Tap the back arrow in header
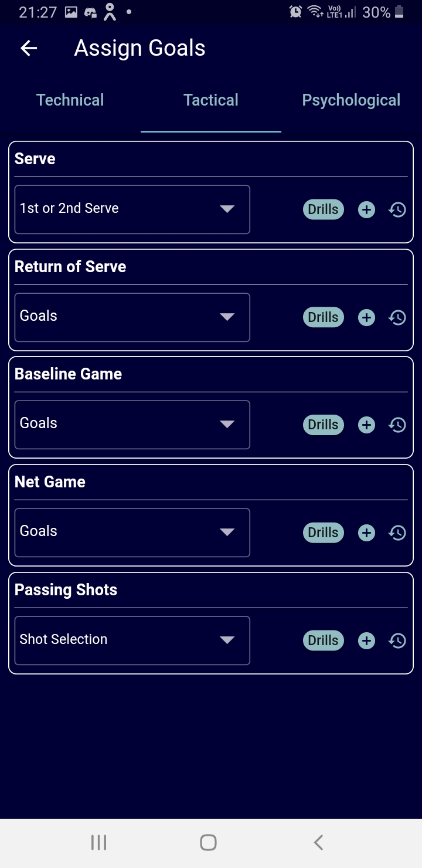Screen dimensions: 422x868 click(29, 48)
